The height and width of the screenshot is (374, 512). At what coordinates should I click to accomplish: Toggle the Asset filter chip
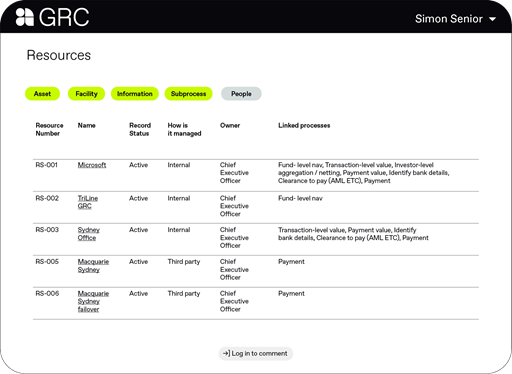pyautogui.click(x=42, y=94)
